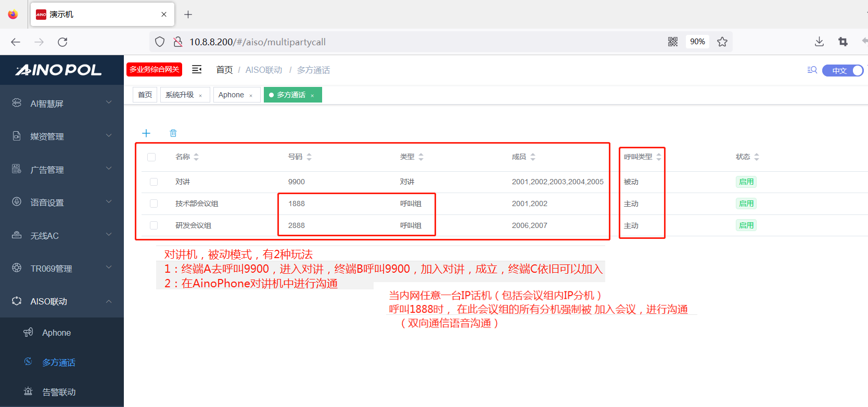Check the box for the 对讲 row

(x=154, y=182)
